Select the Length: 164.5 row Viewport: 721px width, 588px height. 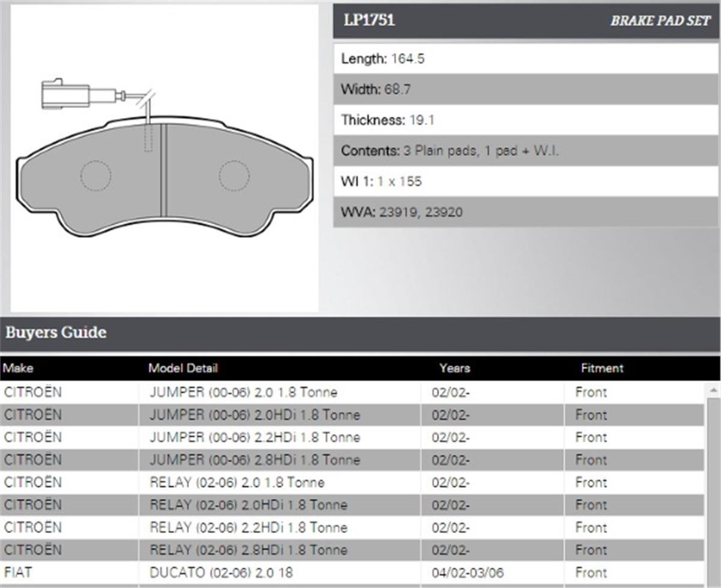point(526,59)
